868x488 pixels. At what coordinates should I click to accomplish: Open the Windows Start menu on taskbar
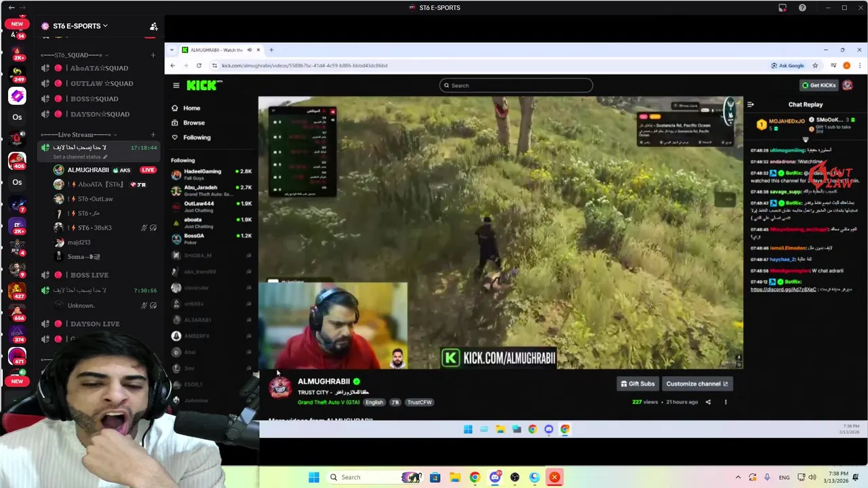point(314,477)
